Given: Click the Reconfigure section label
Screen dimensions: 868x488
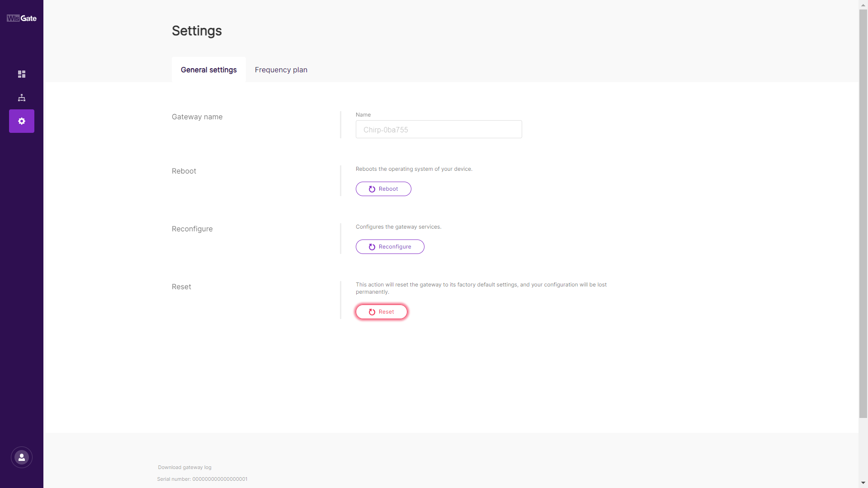Looking at the screenshot, I should 192,229.
